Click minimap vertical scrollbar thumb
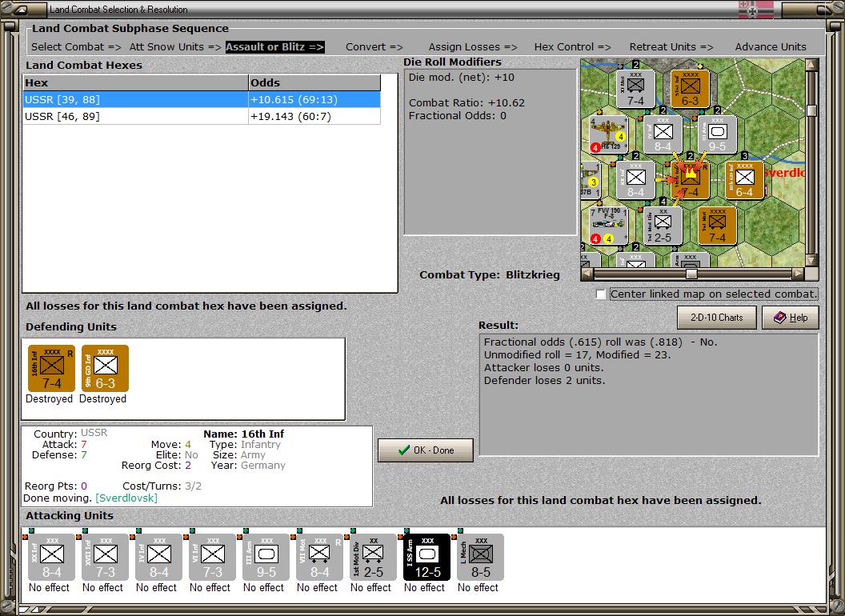Screen dimensions: 845x616 pos(811,110)
